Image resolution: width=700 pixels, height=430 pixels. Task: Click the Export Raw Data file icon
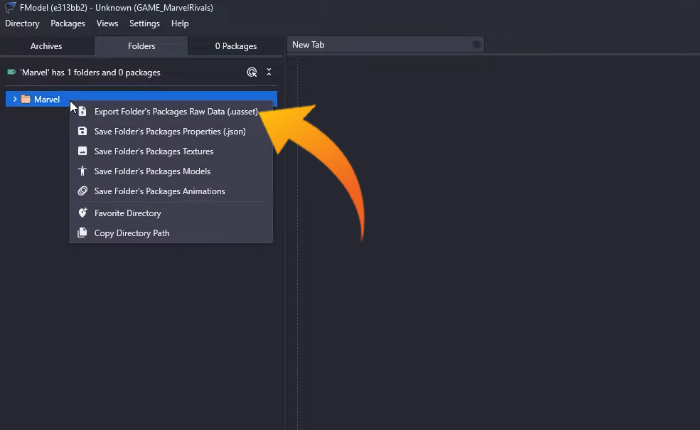coord(83,112)
